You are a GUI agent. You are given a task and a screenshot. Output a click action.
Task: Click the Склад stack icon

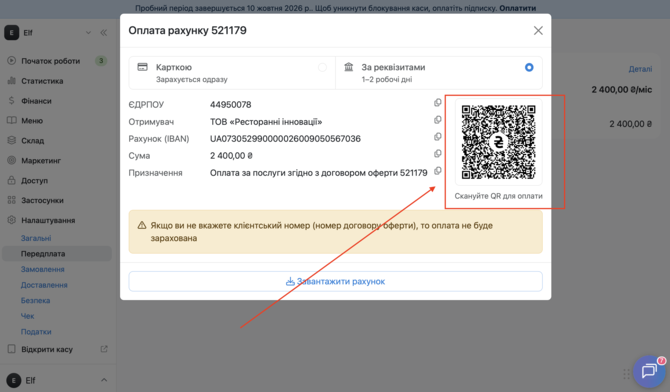[x=12, y=140]
